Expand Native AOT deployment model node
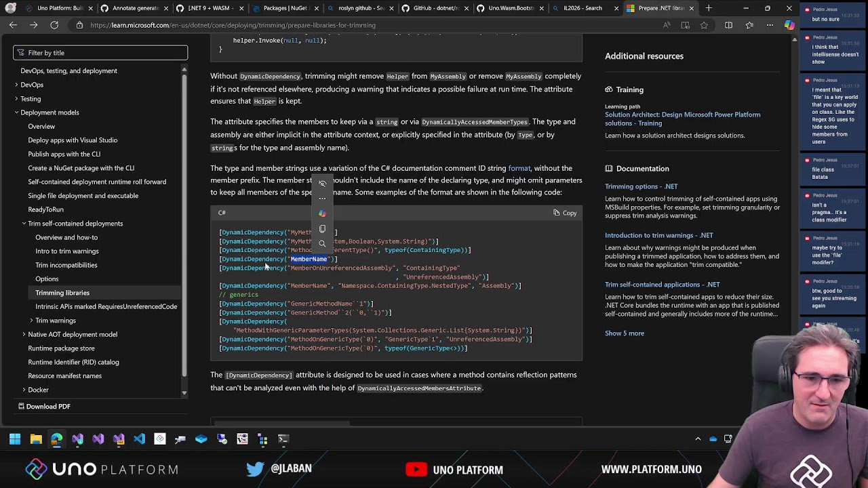The image size is (868, 488). tap(24, 334)
